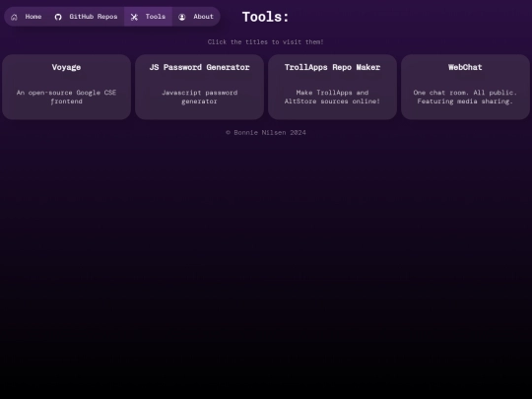The image size is (532, 399).
Task: Open the About nav item
Action: click(196, 17)
